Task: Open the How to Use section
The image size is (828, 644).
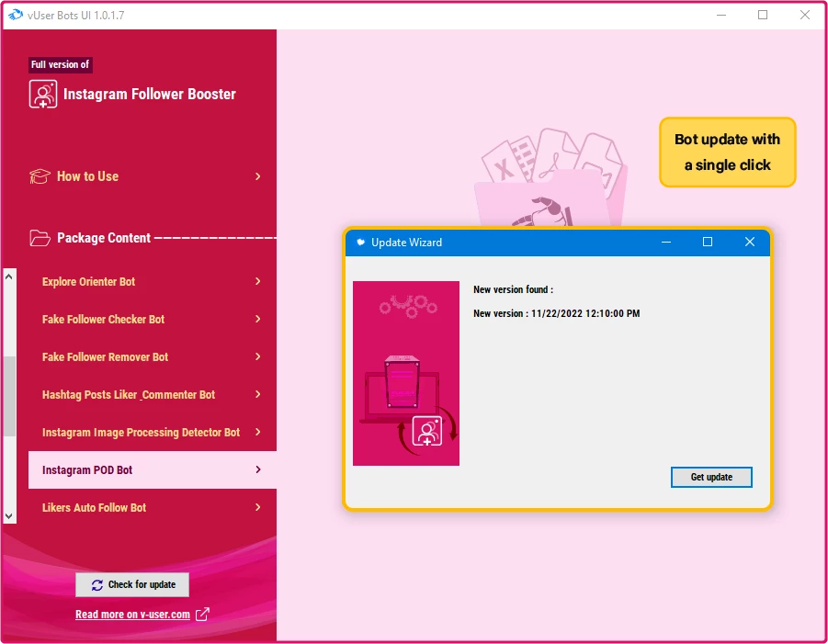Action: [146, 176]
